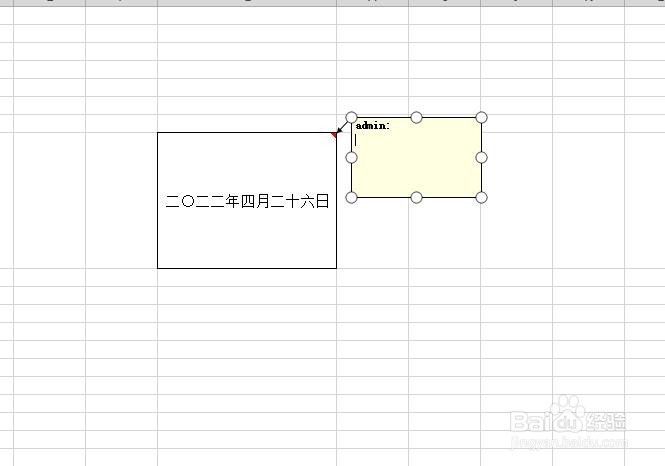Click the comment's top-right resize handle
Image resolution: width=665 pixels, height=466 pixels.
pyautogui.click(x=481, y=117)
